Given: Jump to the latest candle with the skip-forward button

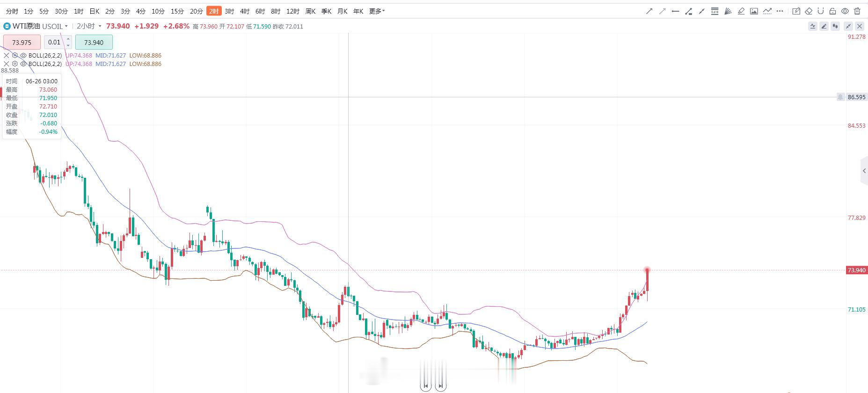Looking at the screenshot, I should point(440,386).
